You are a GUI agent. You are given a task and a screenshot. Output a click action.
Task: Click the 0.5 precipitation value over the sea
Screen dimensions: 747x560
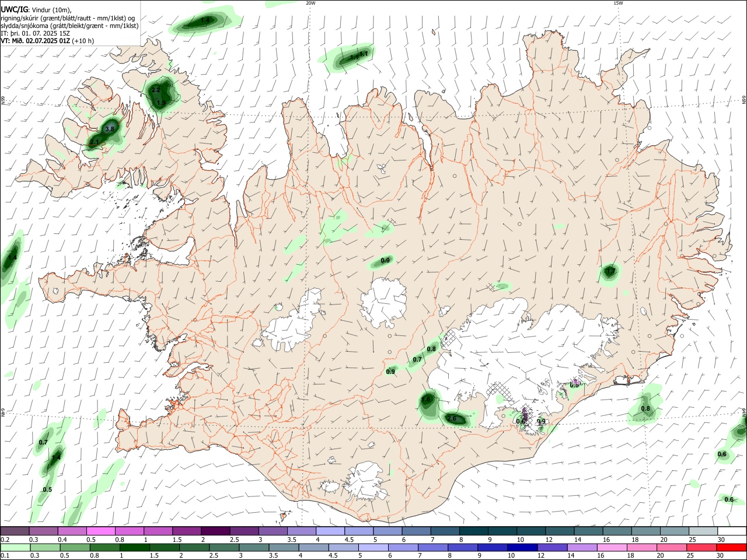[x=47, y=489]
